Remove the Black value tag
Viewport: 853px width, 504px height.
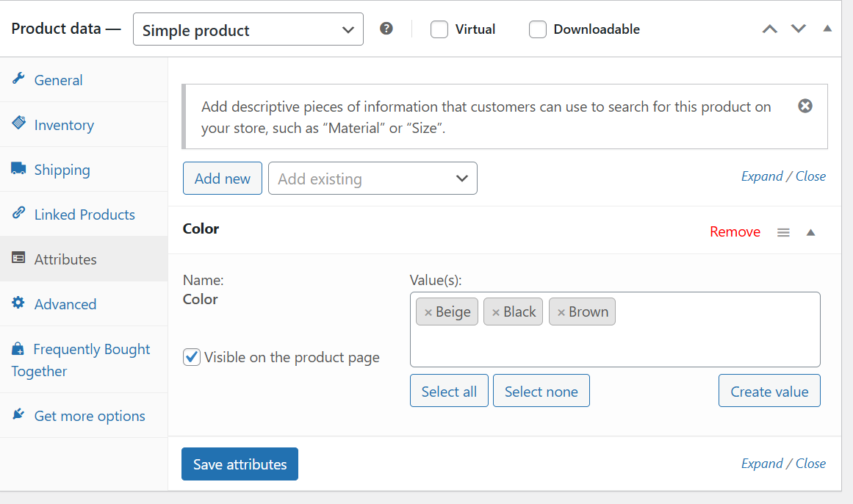(x=496, y=312)
